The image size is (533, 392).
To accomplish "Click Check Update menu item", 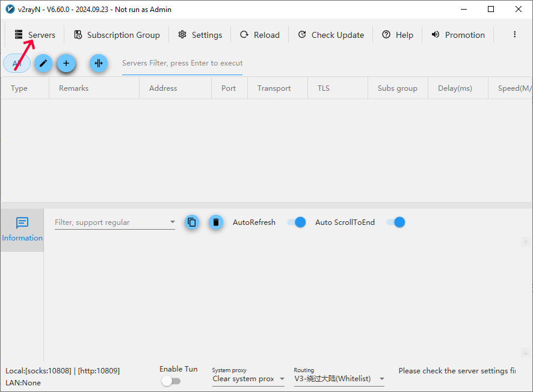I will click(331, 35).
